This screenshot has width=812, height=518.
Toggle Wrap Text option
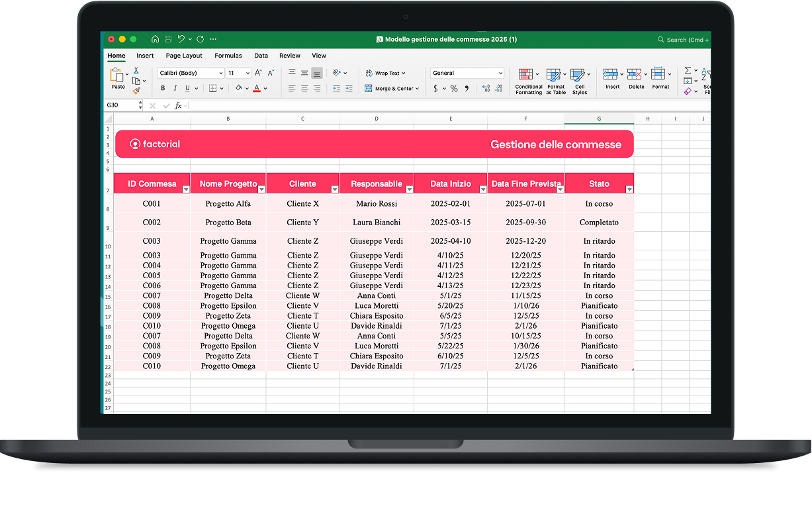pos(385,73)
